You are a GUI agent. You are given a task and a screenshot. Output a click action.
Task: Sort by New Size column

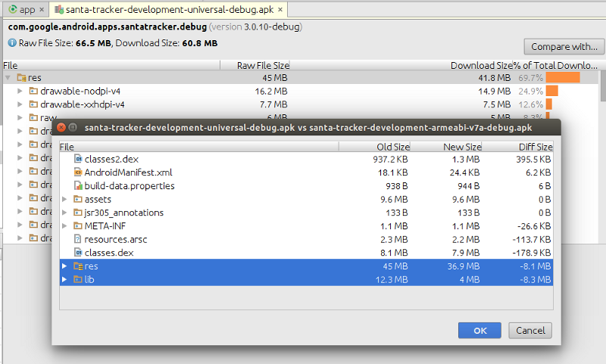pos(446,147)
